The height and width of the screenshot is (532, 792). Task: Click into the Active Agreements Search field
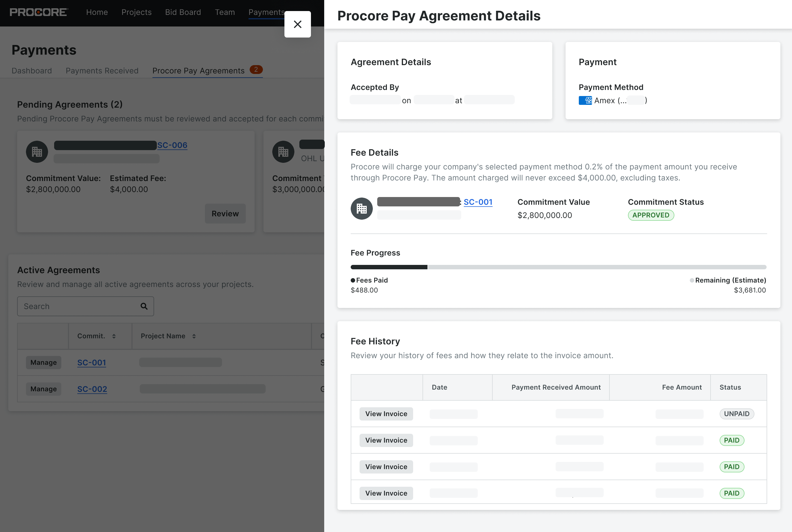coord(85,306)
